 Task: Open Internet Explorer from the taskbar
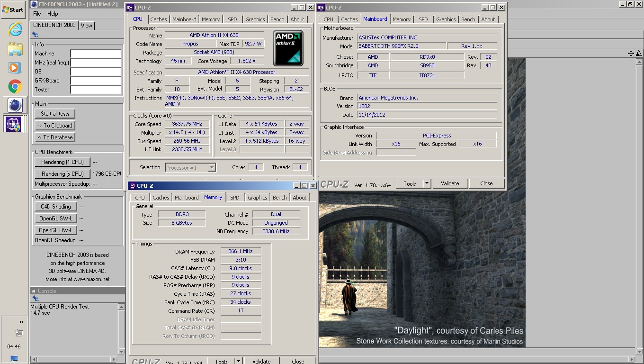[x=15, y=29]
